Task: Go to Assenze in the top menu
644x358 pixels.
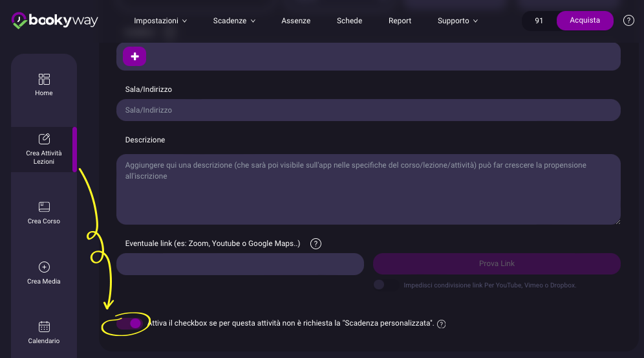Action: click(x=295, y=21)
